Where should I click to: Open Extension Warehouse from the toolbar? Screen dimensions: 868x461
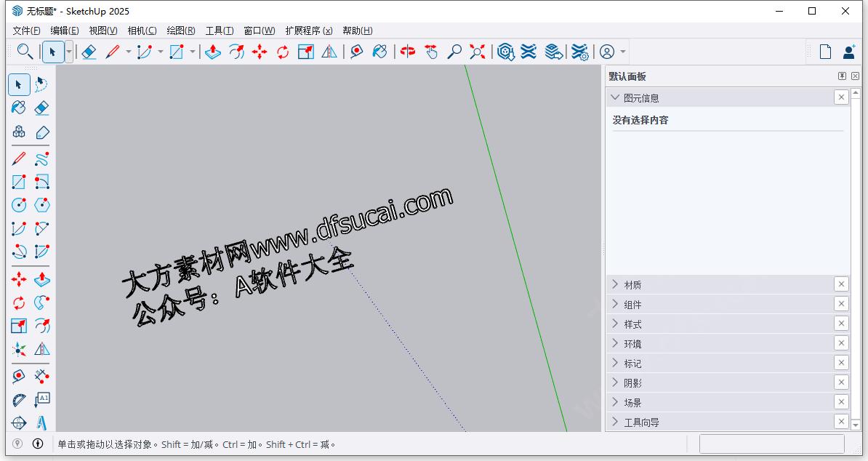[529, 52]
